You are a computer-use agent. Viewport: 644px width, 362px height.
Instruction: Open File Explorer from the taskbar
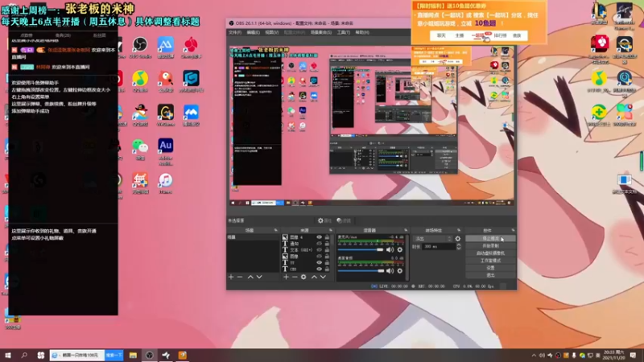[133, 355]
